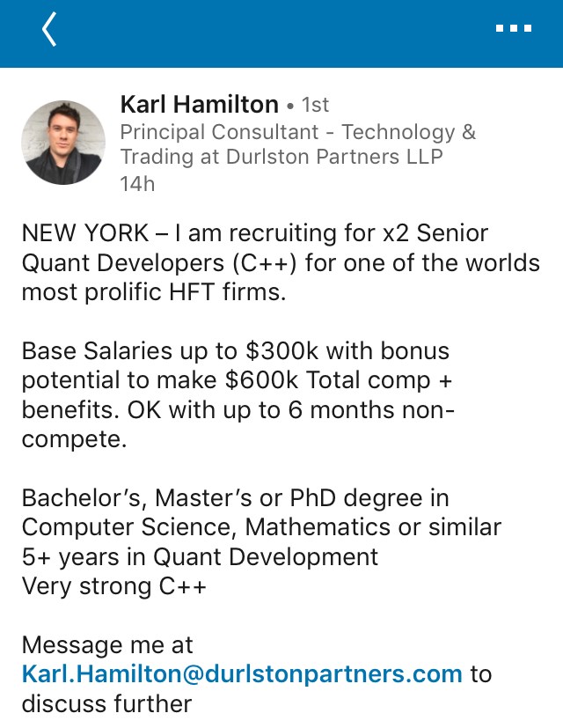Tap the back arrow in header
Screen dimensions: 563x728
(49, 29)
